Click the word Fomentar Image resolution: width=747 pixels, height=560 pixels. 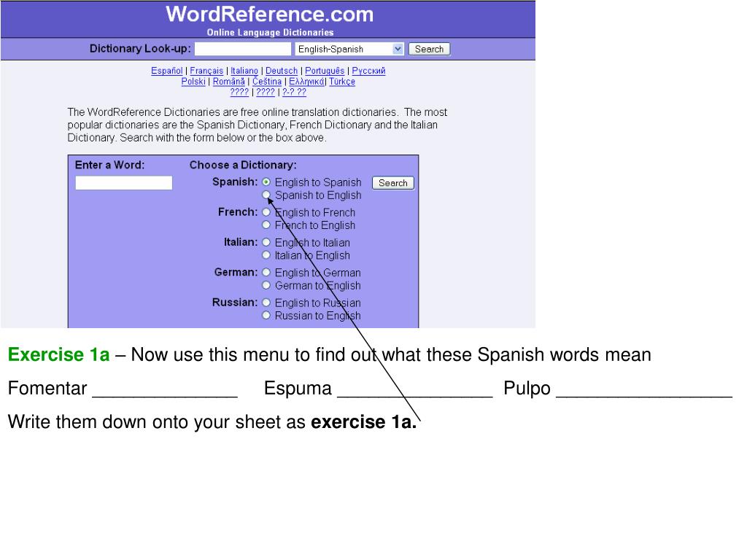(47, 388)
